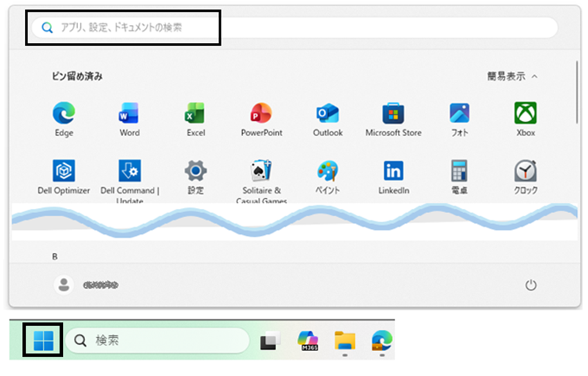Open the Dell Optimizer app
This screenshot has height=376, width=588.
[64, 177]
